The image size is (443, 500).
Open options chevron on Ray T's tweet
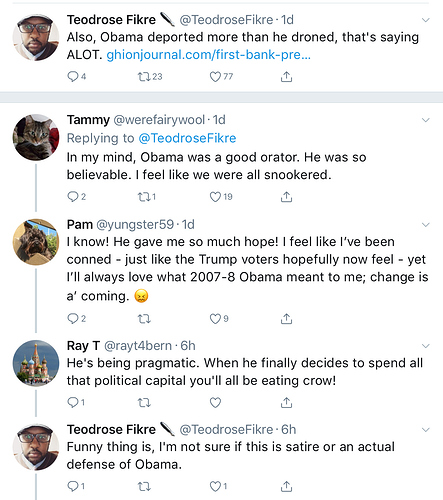click(x=425, y=346)
